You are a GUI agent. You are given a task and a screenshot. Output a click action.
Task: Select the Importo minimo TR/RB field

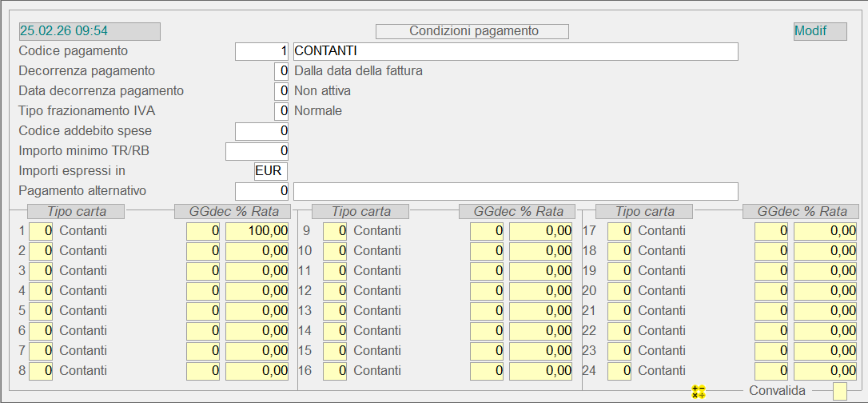point(257,151)
